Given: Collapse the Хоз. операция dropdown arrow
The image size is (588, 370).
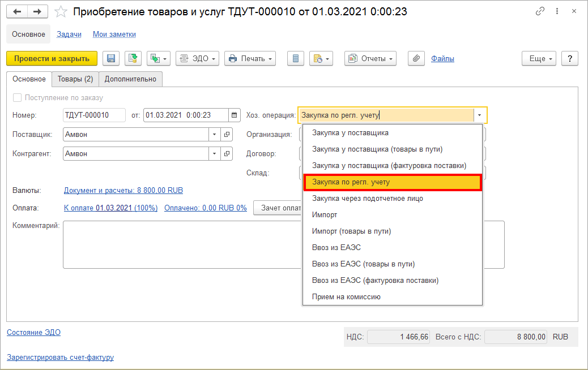Looking at the screenshot, I should pyautogui.click(x=479, y=115).
